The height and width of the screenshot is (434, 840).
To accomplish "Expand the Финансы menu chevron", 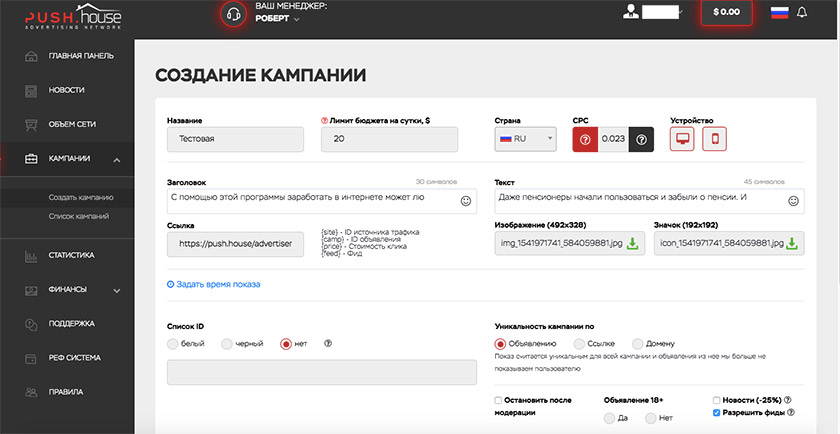I will [x=117, y=290].
